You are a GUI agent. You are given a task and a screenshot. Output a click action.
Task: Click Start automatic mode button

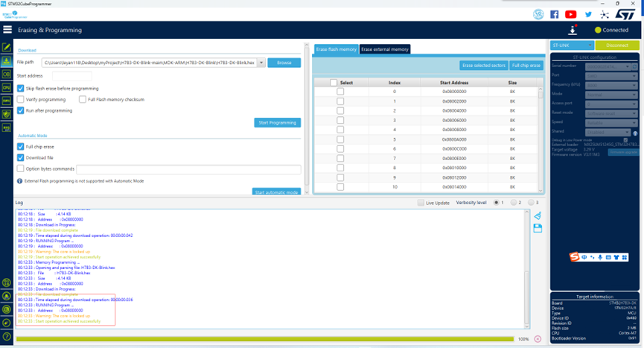pos(276,192)
